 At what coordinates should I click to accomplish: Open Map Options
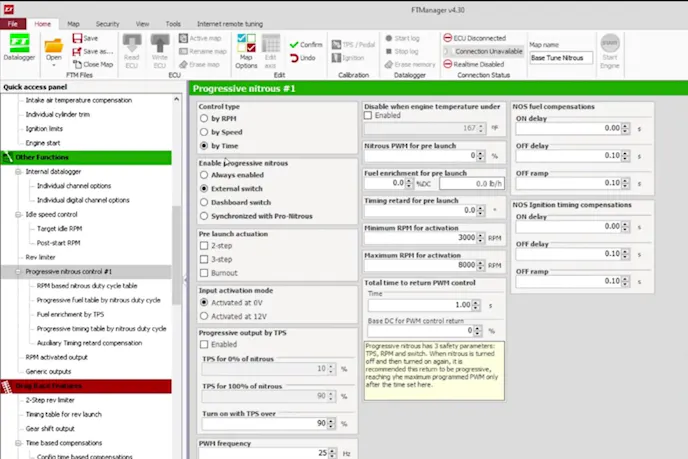click(x=246, y=48)
